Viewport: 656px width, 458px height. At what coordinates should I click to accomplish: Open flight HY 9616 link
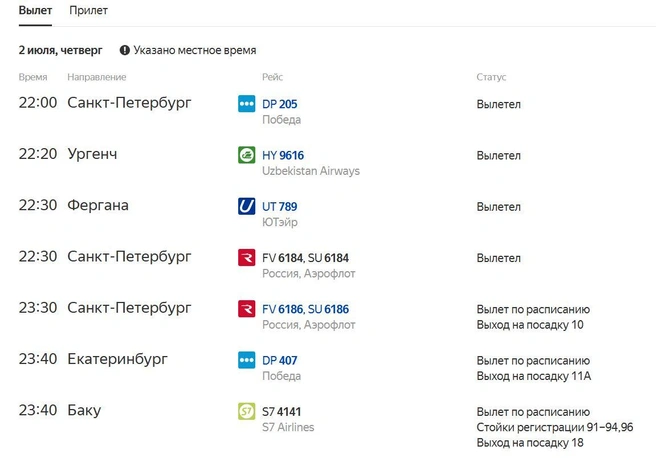coord(283,155)
